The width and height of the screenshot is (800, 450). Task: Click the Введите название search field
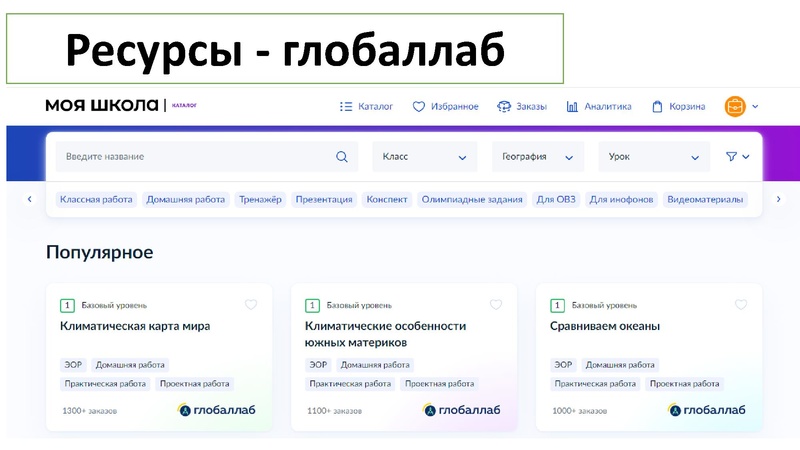pos(207,157)
